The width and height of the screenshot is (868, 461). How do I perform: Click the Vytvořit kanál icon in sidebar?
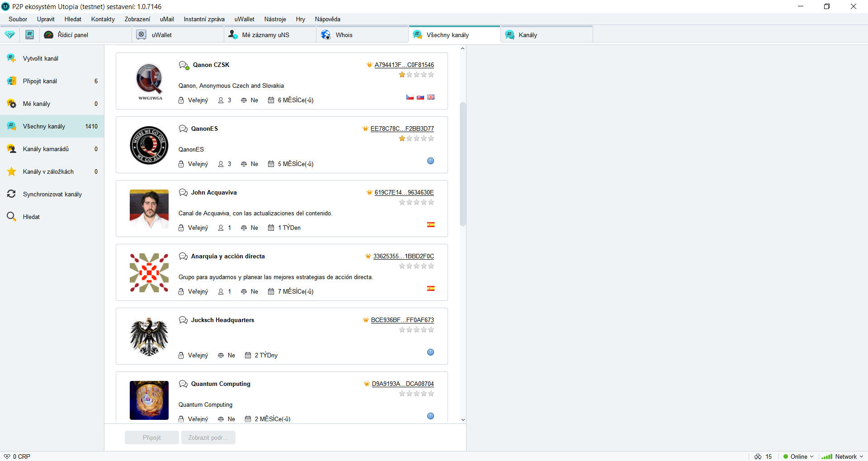click(x=11, y=58)
